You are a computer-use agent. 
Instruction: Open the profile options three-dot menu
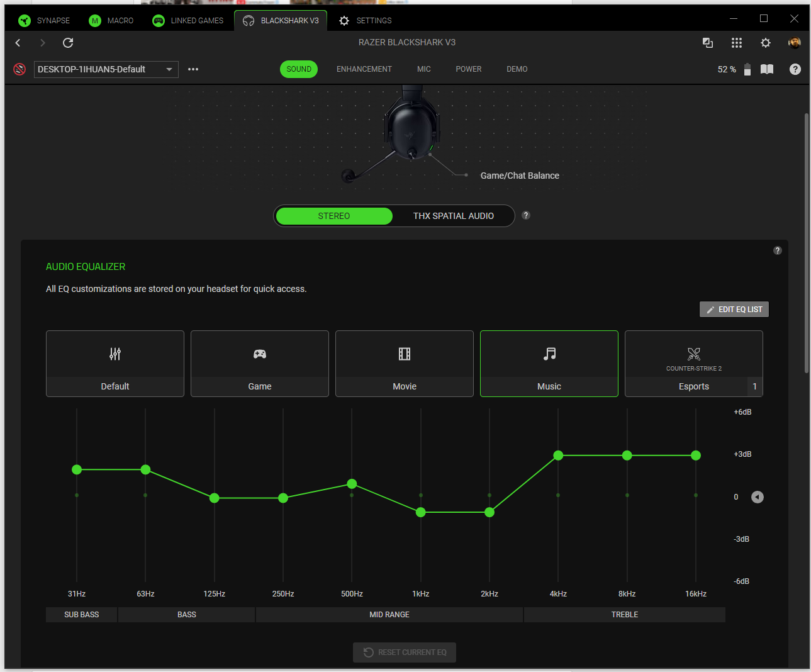point(193,69)
